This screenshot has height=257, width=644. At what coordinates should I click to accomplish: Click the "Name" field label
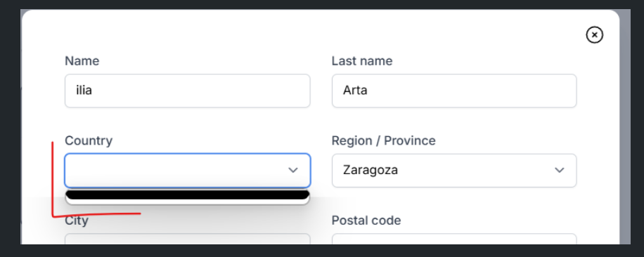[x=82, y=61]
